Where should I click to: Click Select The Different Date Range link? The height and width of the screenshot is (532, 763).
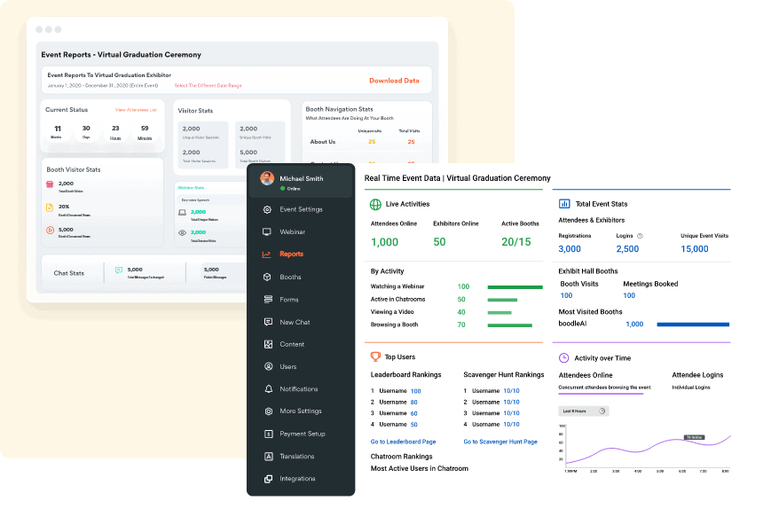[x=208, y=86]
